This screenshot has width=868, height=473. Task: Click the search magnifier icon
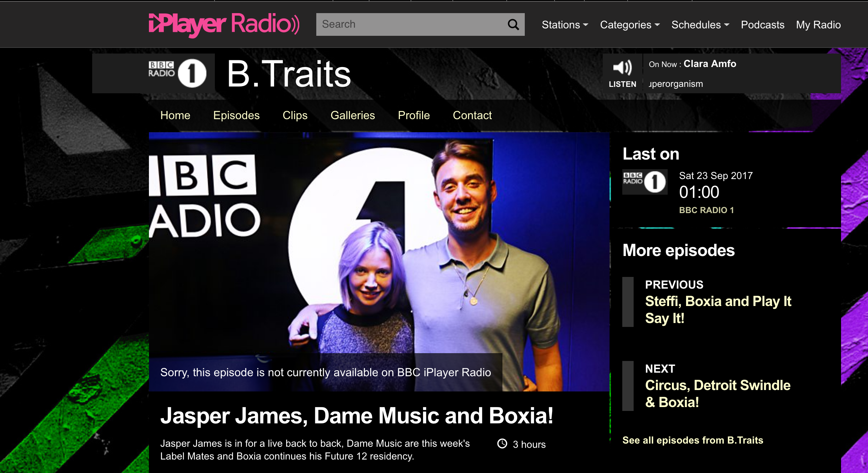(513, 24)
